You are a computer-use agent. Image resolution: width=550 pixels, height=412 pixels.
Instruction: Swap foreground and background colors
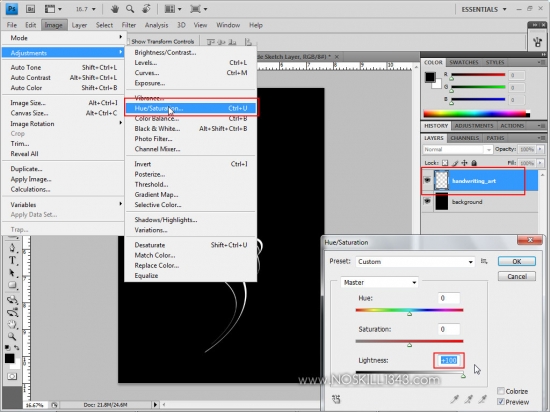(16, 348)
